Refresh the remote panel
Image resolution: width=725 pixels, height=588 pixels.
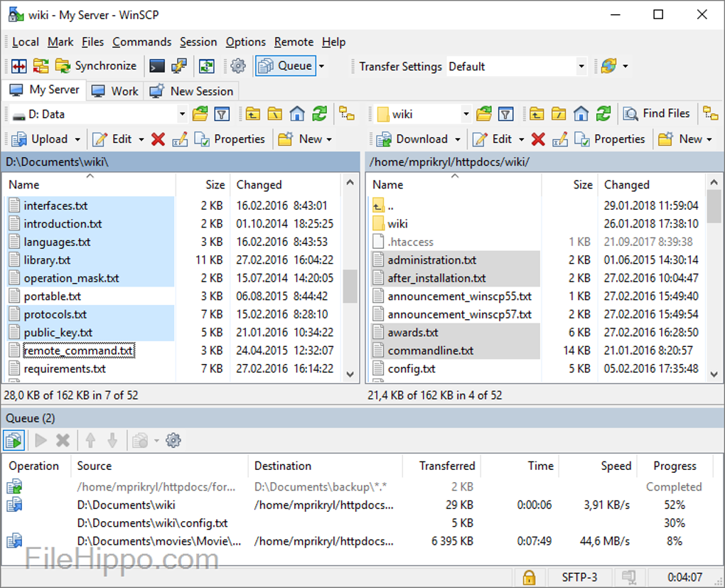(x=603, y=114)
